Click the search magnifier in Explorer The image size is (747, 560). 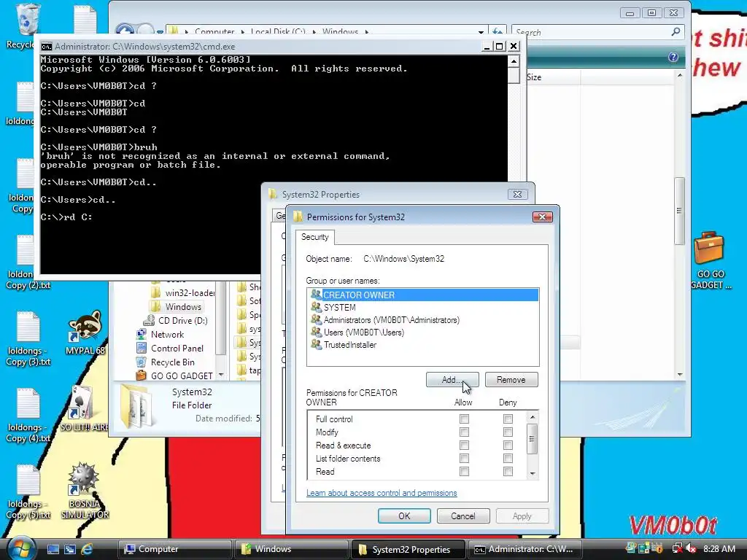pyautogui.click(x=676, y=32)
